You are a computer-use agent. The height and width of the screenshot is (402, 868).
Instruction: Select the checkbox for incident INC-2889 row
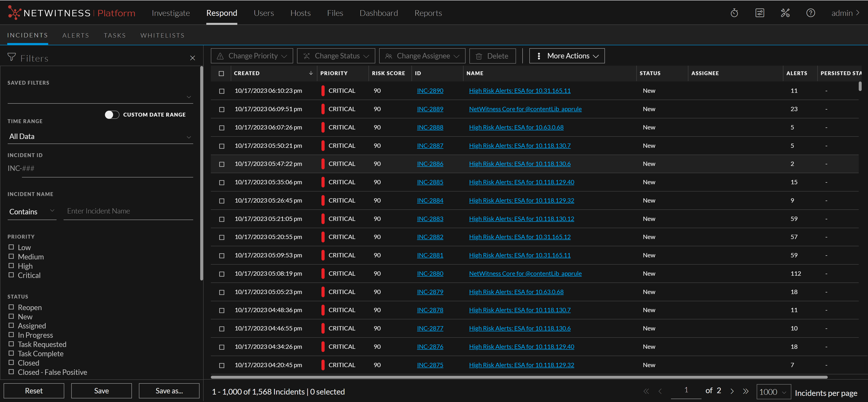(x=221, y=109)
